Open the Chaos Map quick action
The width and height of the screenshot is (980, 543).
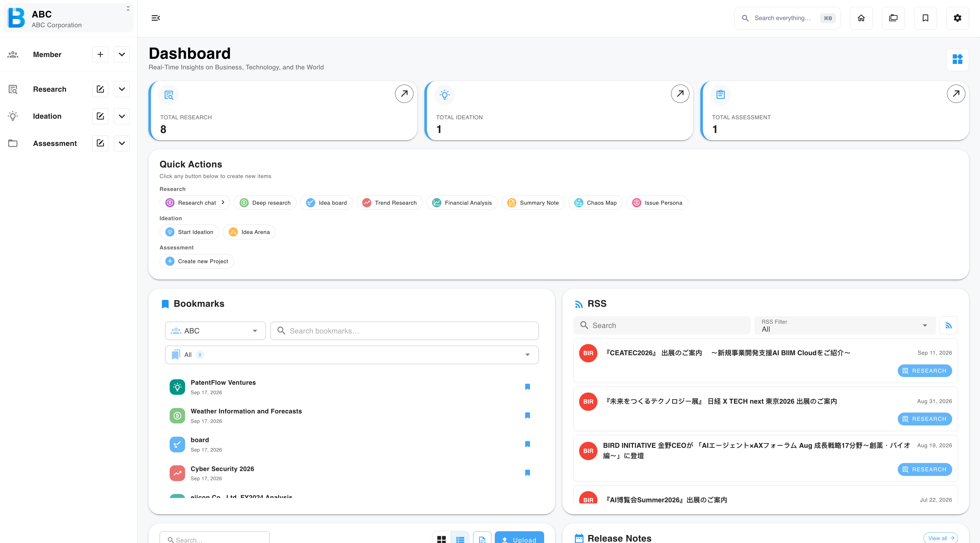click(595, 203)
